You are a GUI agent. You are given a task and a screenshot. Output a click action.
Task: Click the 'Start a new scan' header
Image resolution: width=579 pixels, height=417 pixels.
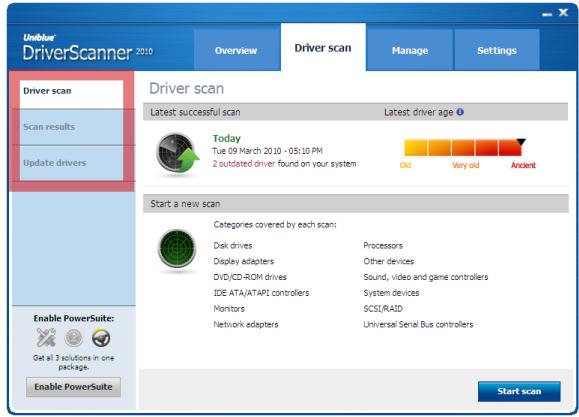click(x=185, y=204)
